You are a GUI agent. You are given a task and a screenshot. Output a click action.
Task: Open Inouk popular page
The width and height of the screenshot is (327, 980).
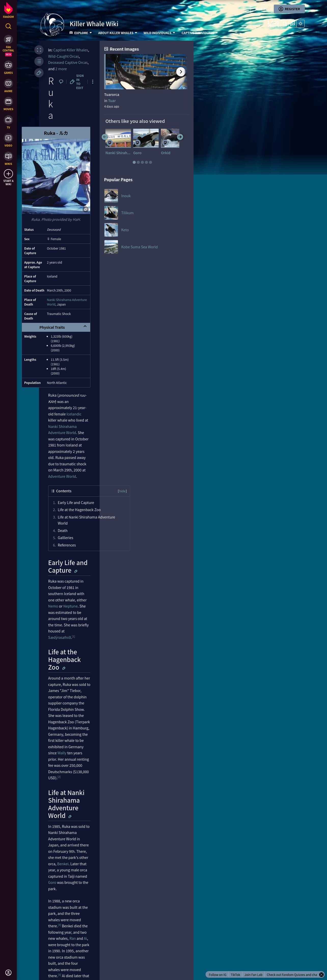click(x=126, y=196)
